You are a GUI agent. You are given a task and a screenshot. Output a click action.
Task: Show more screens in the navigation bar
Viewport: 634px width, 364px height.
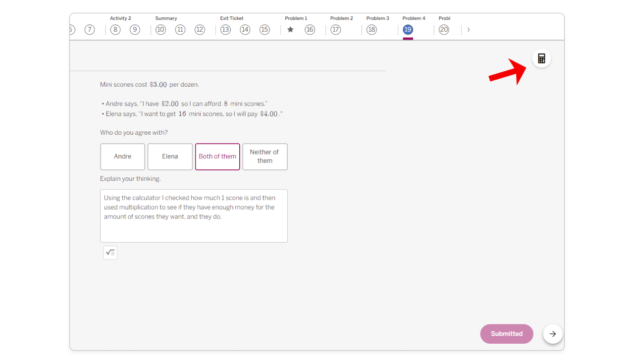469,30
